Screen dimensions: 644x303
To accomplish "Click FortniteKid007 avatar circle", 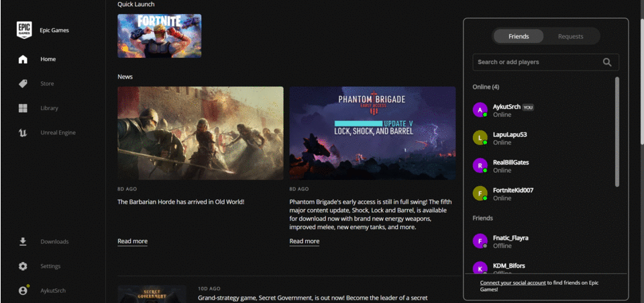I will coord(480,193).
